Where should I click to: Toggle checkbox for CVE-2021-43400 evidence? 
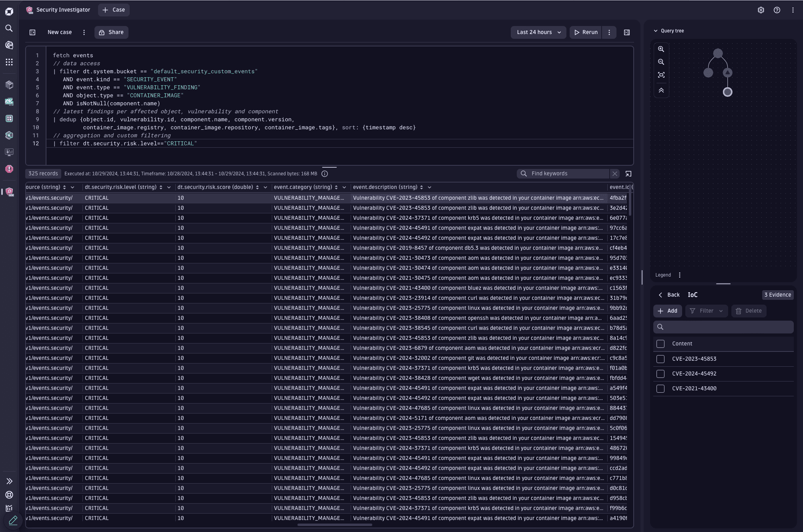tap(660, 388)
